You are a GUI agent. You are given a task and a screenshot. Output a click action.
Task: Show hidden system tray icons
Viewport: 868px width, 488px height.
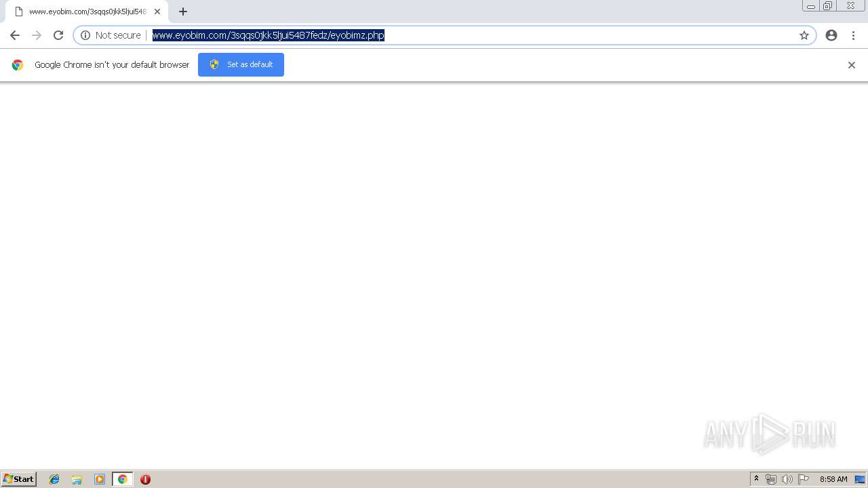[757, 479]
